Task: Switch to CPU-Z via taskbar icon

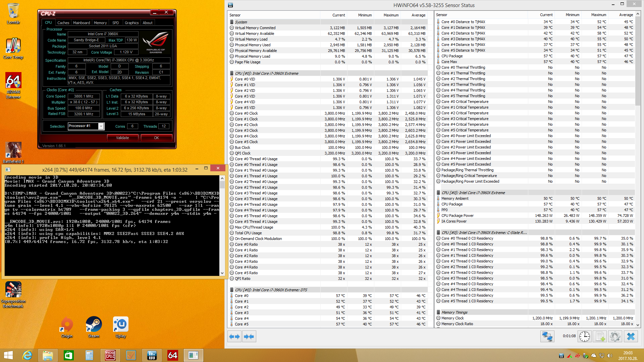Action: [110, 355]
